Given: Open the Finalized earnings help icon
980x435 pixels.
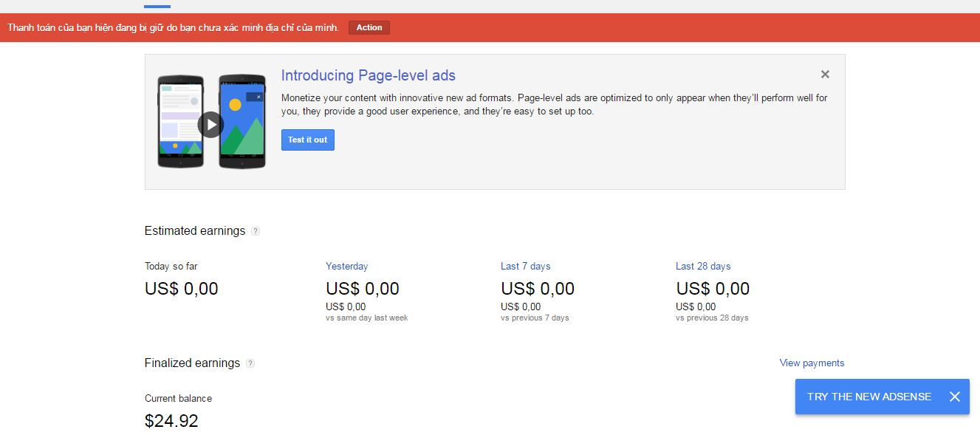Looking at the screenshot, I should point(250,363).
